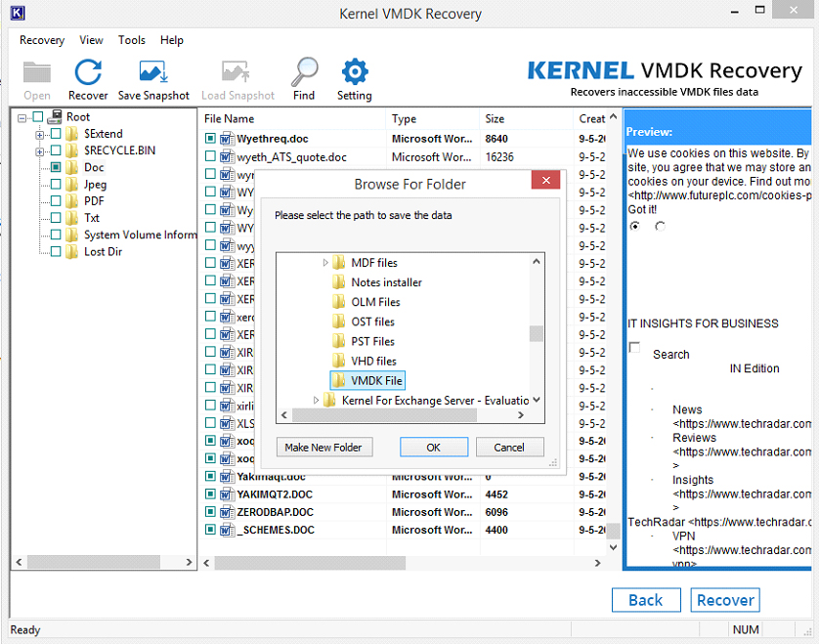Select the PDF folder icon in tree
The width and height of the screenshot is (819, 644).
pyautogui.click(x=72, y=201)
